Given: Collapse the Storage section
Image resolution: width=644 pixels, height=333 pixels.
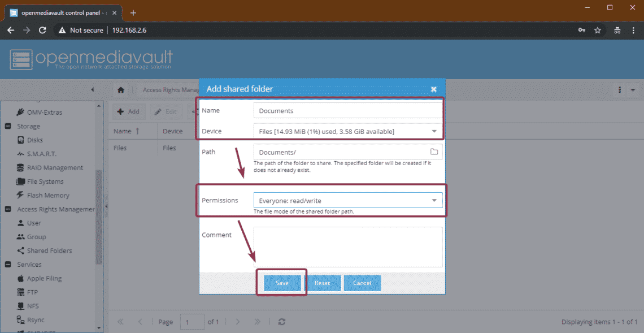Looking at the screenshot, I should tap(8, 126).
